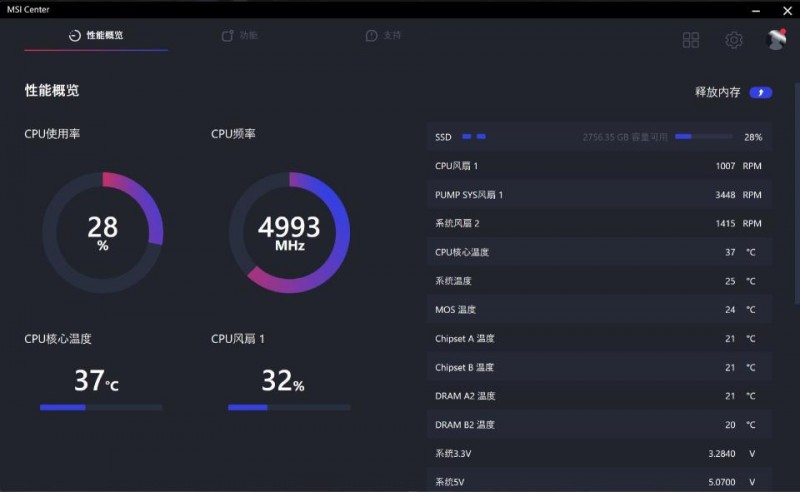Select the 系统5V row
Screen dimensions: 800x492
[599, 481]
